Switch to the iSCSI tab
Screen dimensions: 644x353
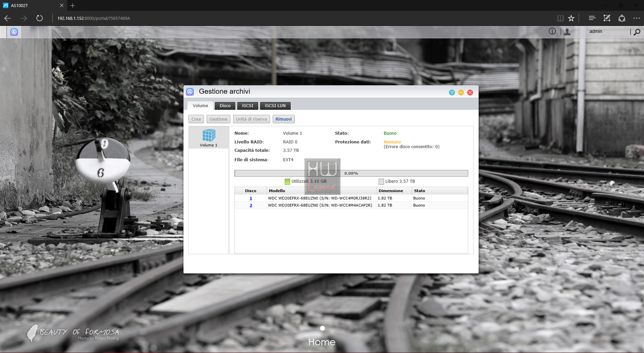coord(248,106)
